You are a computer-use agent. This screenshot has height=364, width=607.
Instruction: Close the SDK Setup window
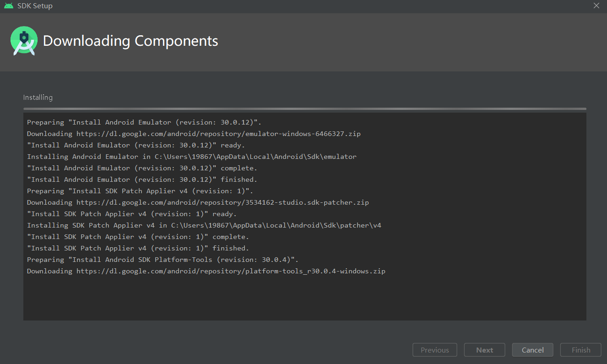click(596, 6)
